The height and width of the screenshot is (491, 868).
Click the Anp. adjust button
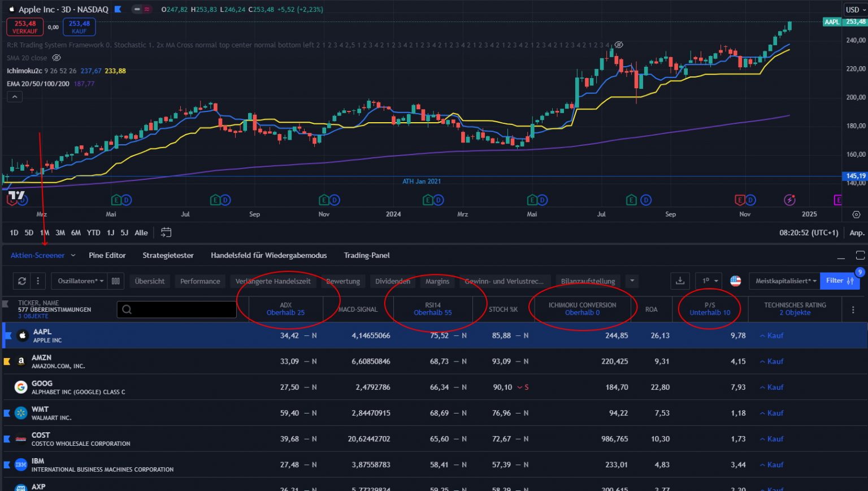(857, 232)
